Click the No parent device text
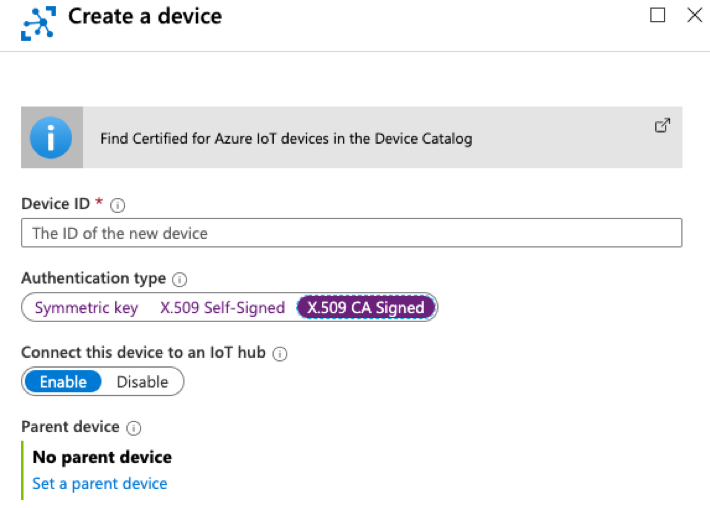 [102, 457]
